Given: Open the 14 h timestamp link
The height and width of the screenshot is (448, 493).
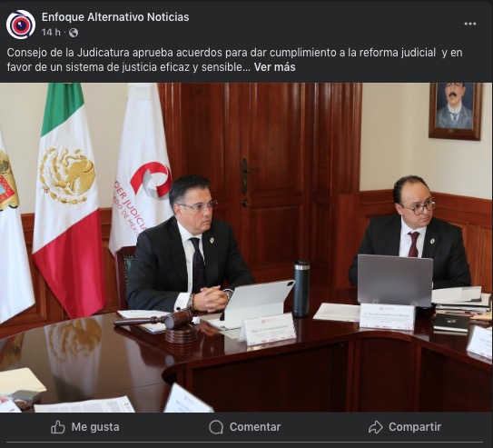Looking at the screenshot, I should click(51, 33).
